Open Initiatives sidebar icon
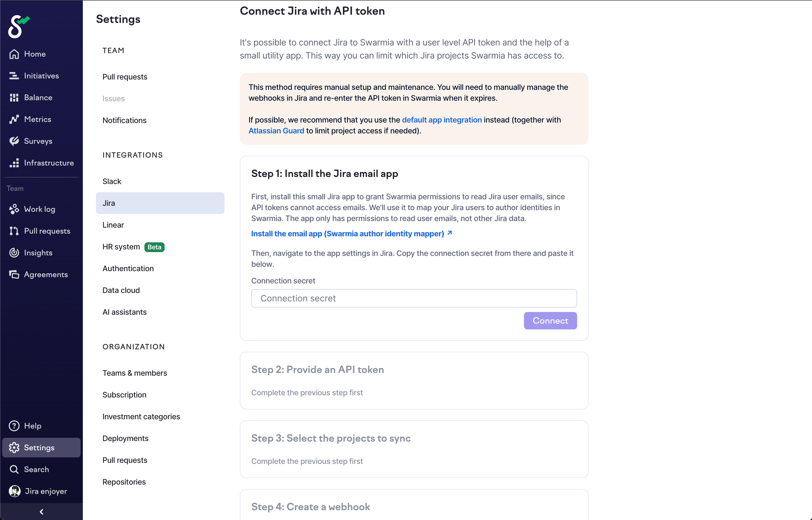Image resolution: width=812 pixels, height=520 pixels. click(14, 76)
